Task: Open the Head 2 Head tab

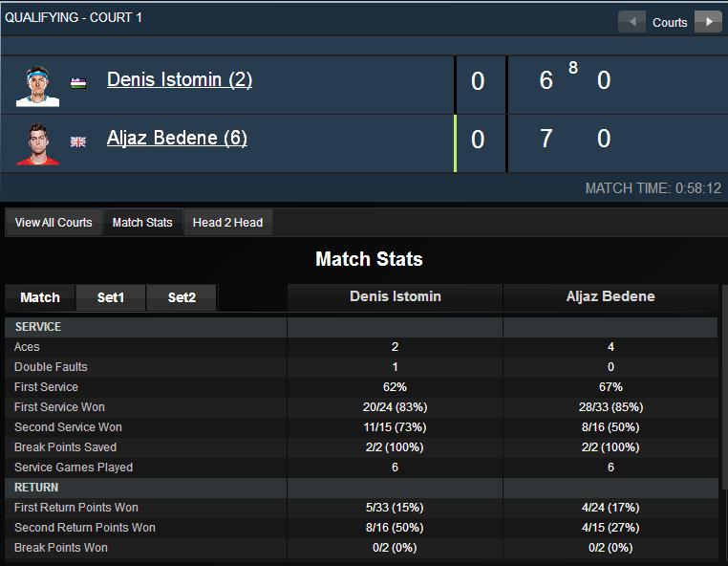Action: click(x=228, y=223)
